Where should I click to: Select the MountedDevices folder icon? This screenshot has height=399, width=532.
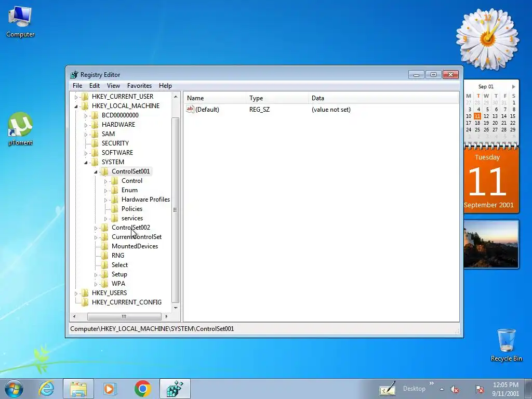[x=105, y=246]
